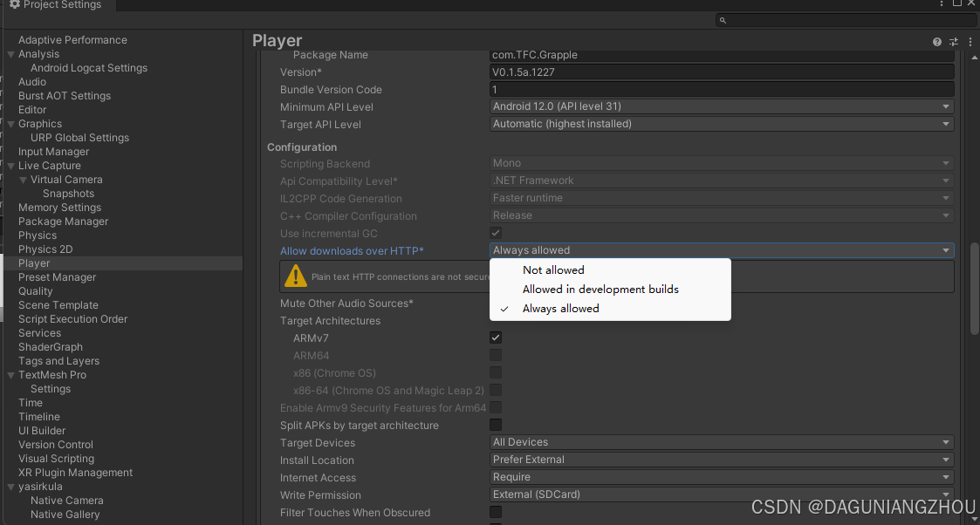980x525 pixels.
Task: Open the Player settings help (question mark) icon
Action: [x=936, y=41]
